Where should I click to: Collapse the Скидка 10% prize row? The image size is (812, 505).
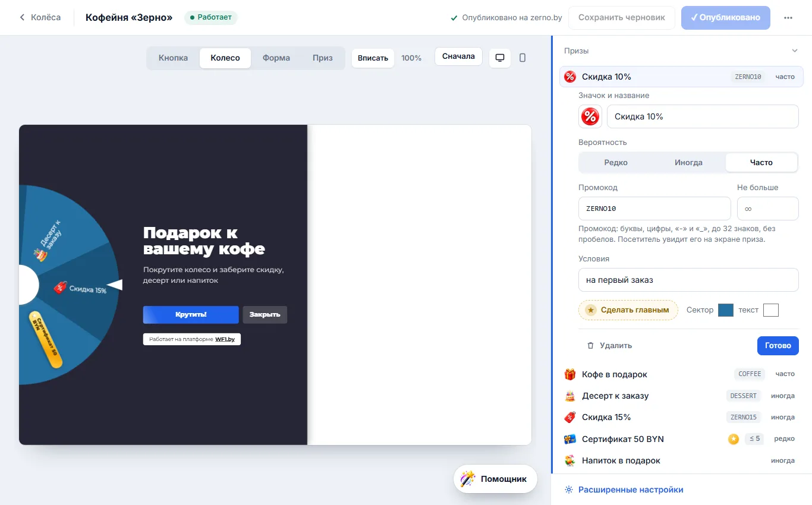pos(681,77)
